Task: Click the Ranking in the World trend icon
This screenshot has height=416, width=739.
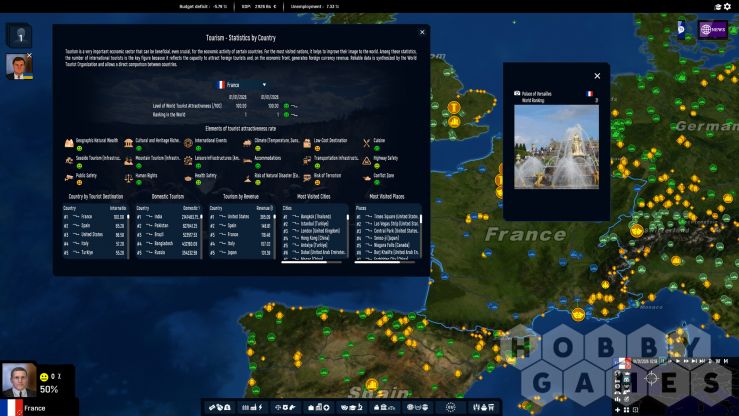Action: point(294,114)
